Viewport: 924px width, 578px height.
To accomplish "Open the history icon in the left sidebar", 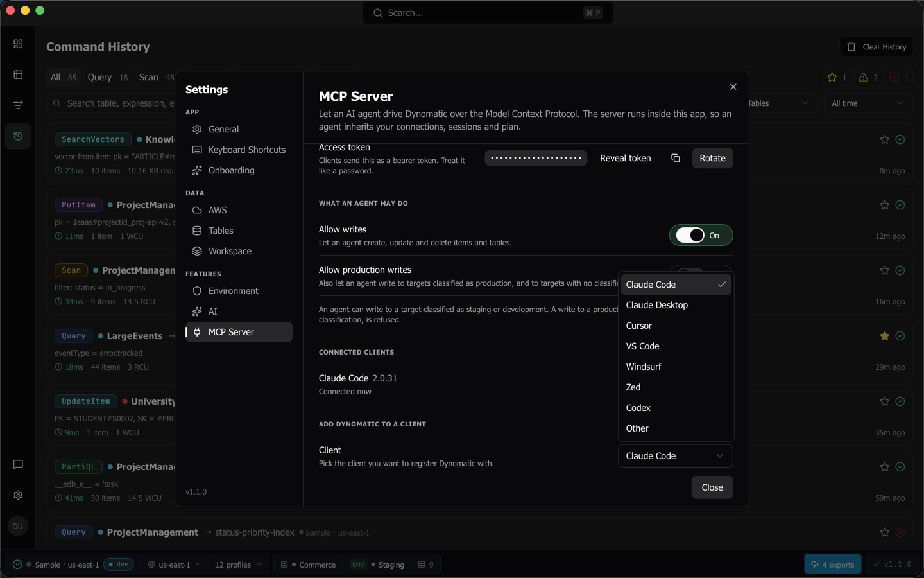I will tap(18, 136).
